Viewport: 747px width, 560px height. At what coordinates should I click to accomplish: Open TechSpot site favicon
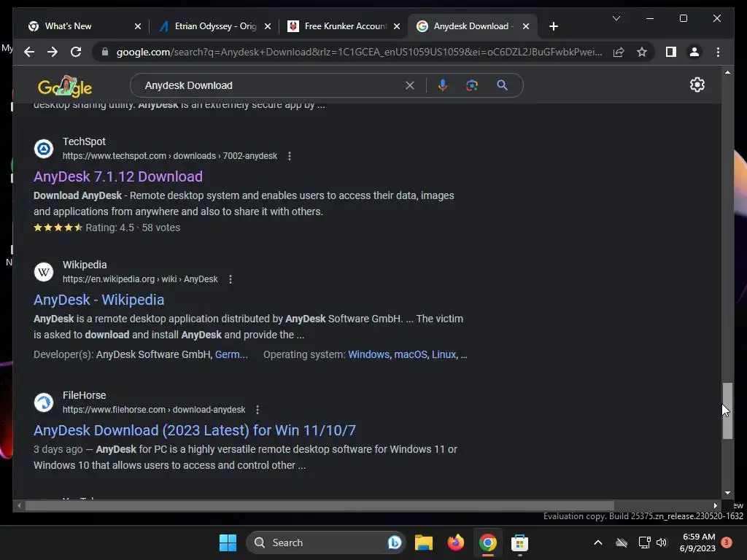click(44, 149)
